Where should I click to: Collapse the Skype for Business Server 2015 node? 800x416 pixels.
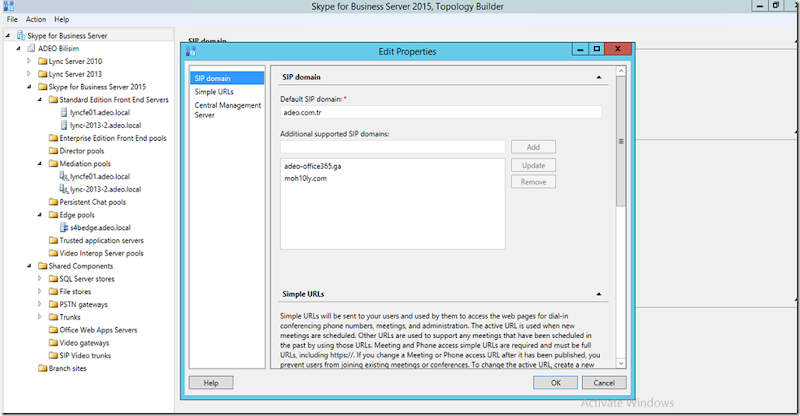point(29,87)
